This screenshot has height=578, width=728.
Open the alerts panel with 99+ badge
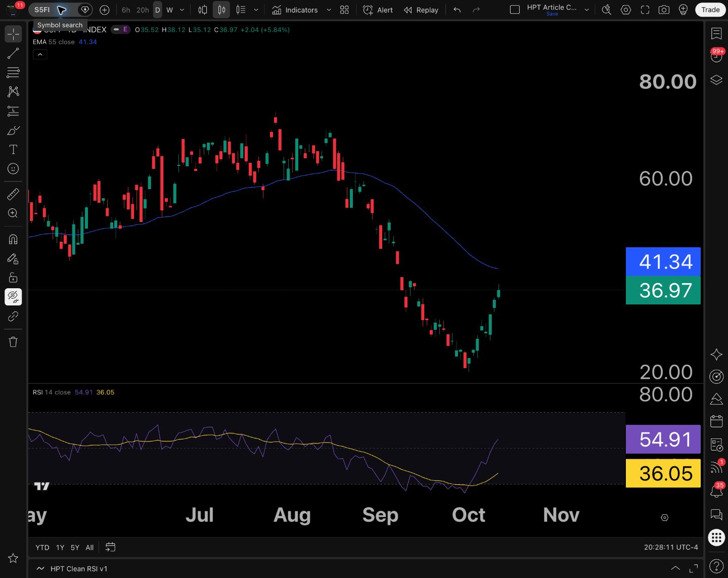coord(716,56)
